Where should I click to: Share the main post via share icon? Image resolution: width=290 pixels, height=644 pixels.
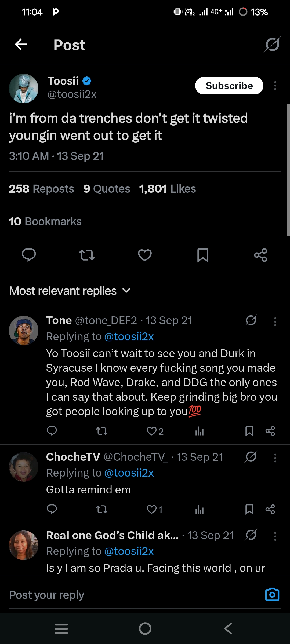coord(260,255)
